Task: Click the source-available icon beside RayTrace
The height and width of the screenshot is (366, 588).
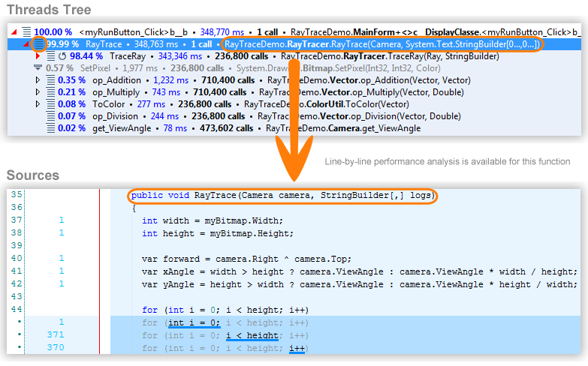Action: [39, 44]
